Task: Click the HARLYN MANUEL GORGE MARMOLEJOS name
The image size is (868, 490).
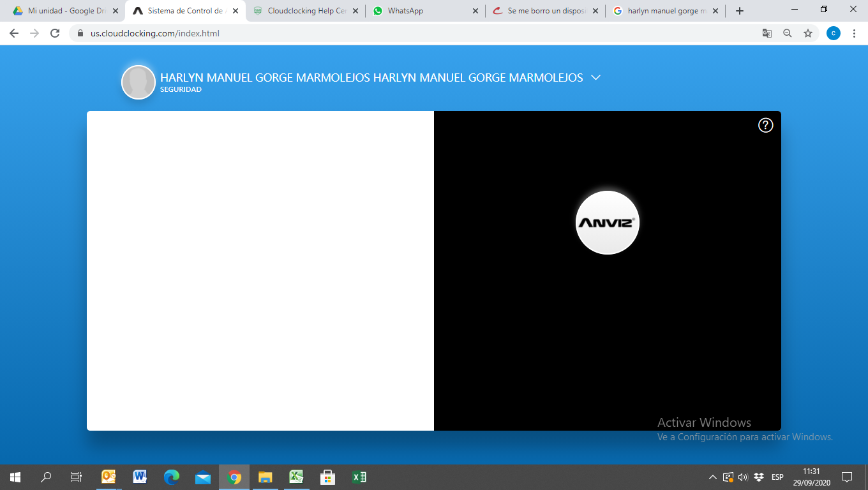Action: pos(371,78)
